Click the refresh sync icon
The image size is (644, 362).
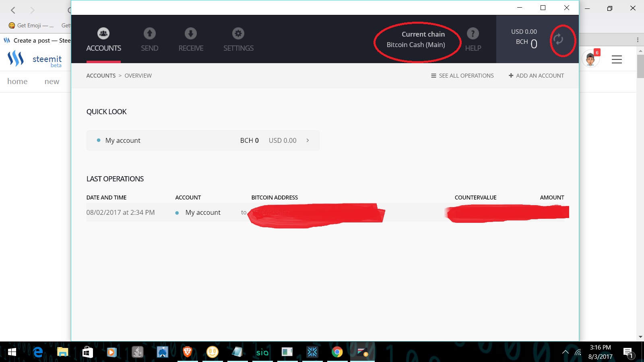[x=558, y=39]
